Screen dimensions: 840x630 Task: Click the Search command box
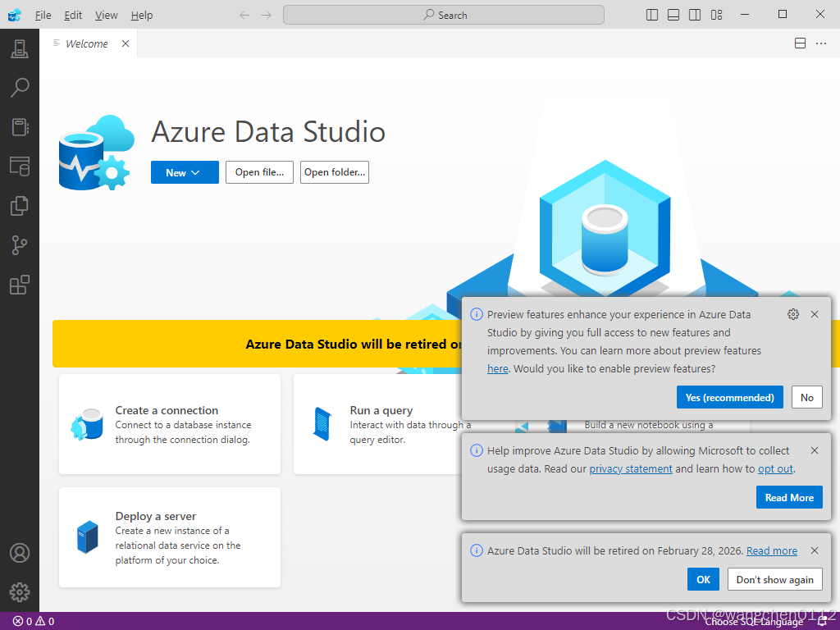444,15
